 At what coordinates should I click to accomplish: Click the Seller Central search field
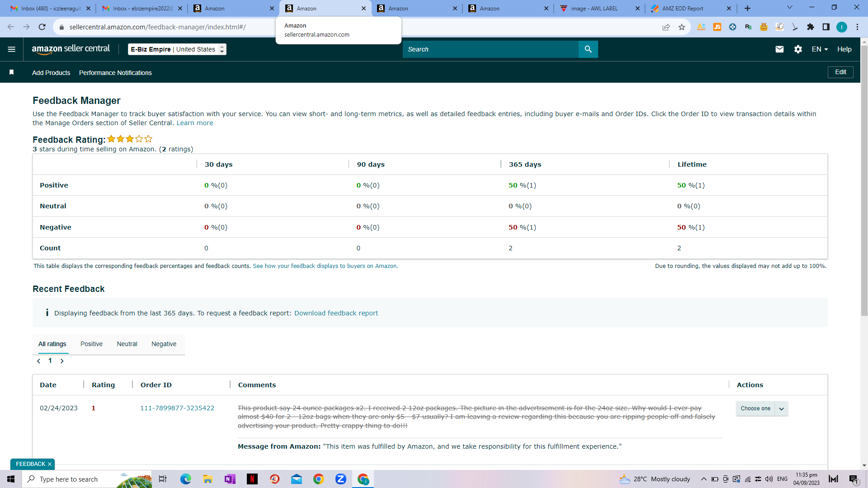point(491,49)
